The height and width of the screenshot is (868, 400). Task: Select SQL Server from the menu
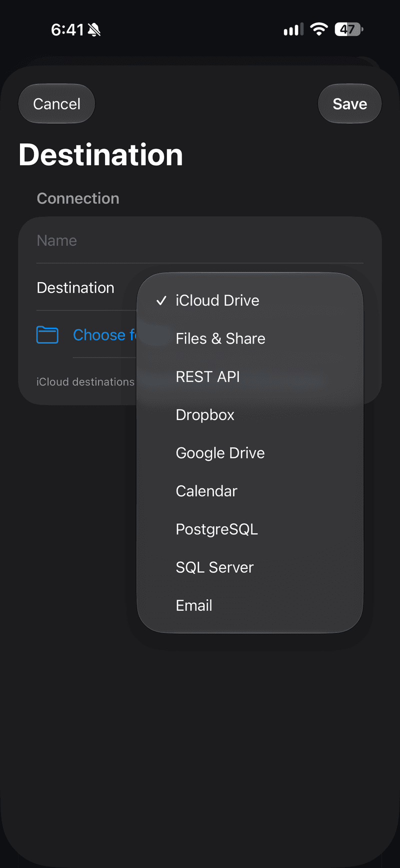[x=250, y=567]
